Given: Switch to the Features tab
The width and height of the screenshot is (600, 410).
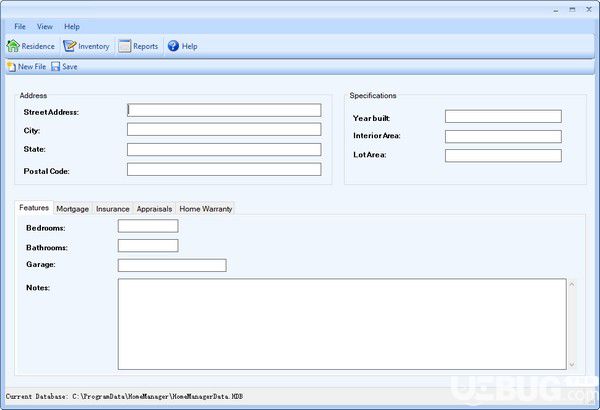Looking at the screenshot, I should [x=34, y=207].
